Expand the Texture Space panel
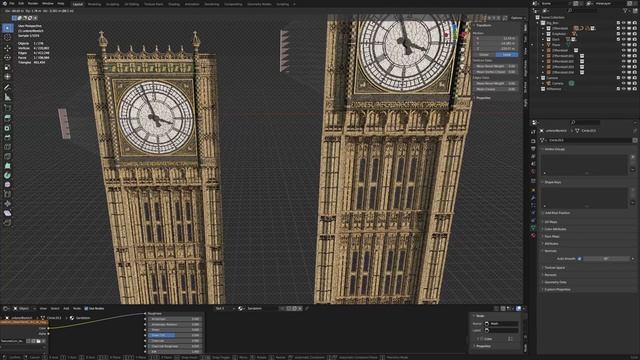 pos(554,268)
